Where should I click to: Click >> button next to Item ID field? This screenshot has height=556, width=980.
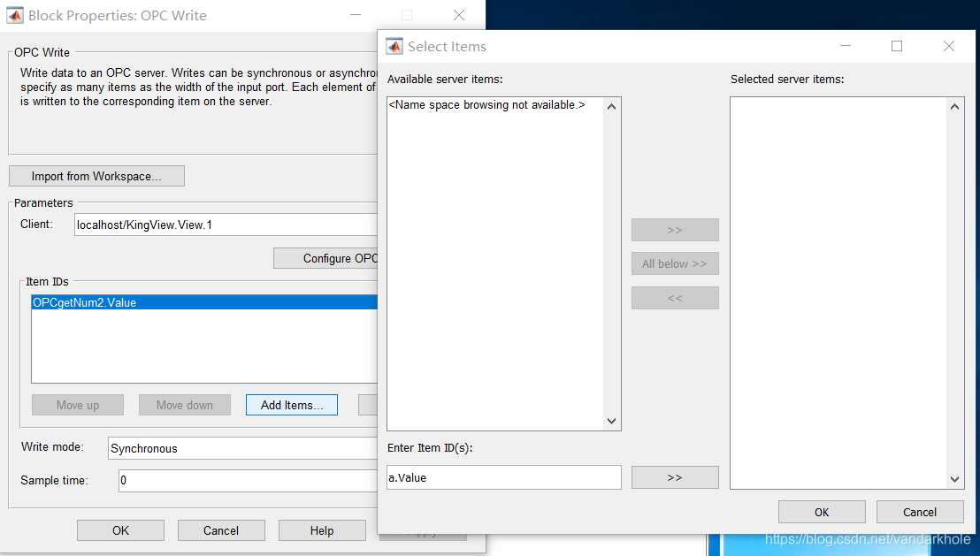tap(675, 477)
